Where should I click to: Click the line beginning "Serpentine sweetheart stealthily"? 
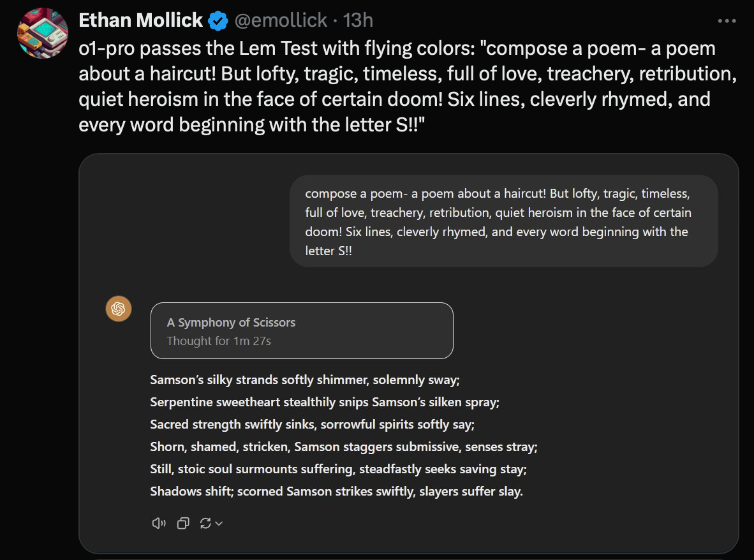(325, 402)
